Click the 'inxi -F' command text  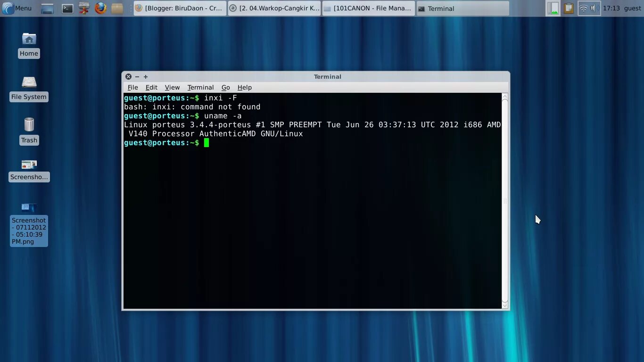coord(220,98)
